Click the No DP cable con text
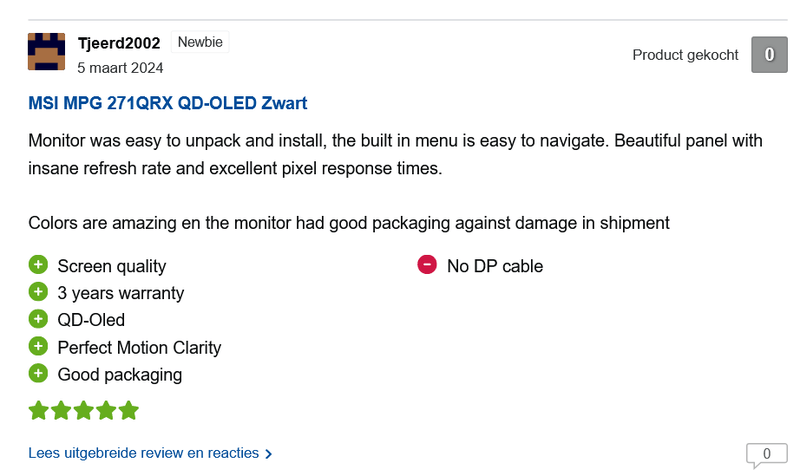The image size is (800, 476). 495,266
